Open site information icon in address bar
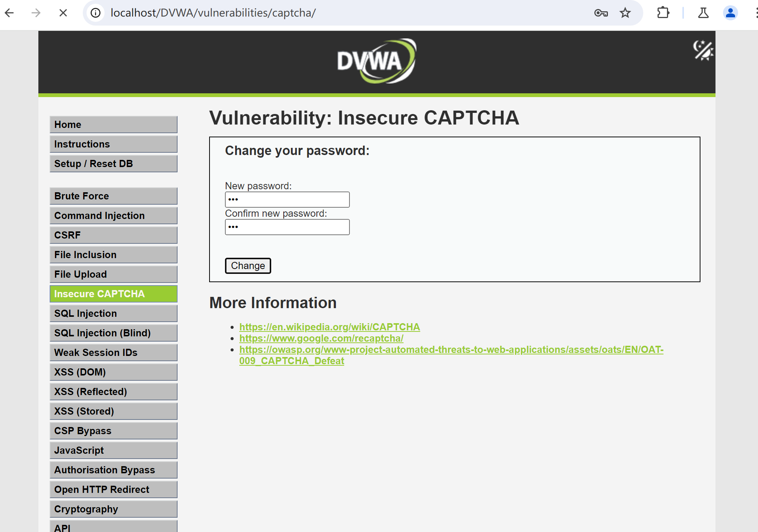 coord(96,13)
